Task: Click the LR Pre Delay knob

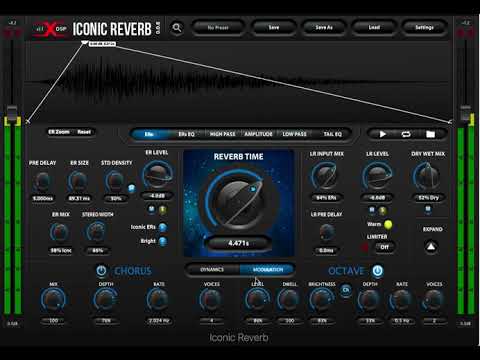Action: (326, 232)
